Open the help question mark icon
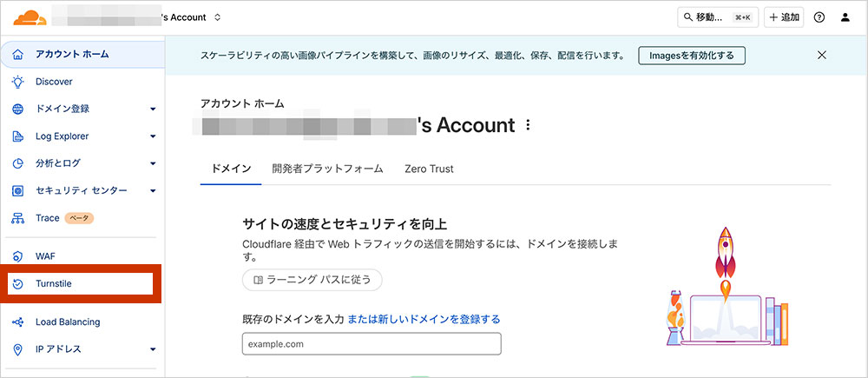The width and height of the screenshot is (868, 378). point(819,17)
